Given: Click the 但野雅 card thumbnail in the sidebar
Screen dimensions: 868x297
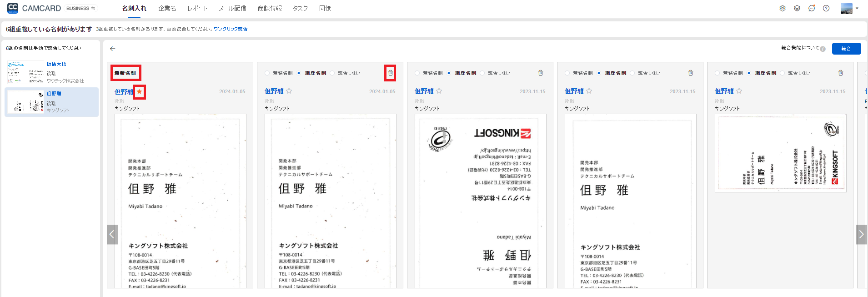Looking at the screenshot, I should pyautogui.click(x=25, y=101).
